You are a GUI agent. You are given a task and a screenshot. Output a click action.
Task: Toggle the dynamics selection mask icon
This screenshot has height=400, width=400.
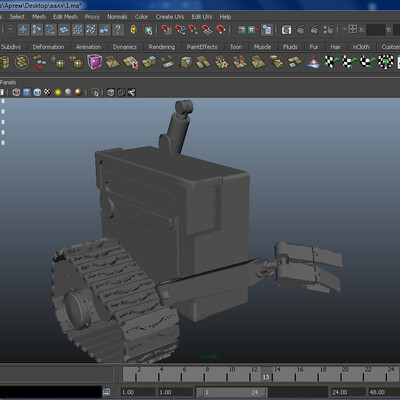[x=91, y=30]
